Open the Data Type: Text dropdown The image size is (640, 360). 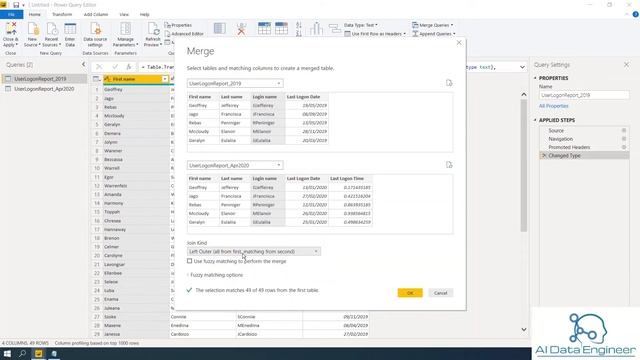[x=361, y=25]
